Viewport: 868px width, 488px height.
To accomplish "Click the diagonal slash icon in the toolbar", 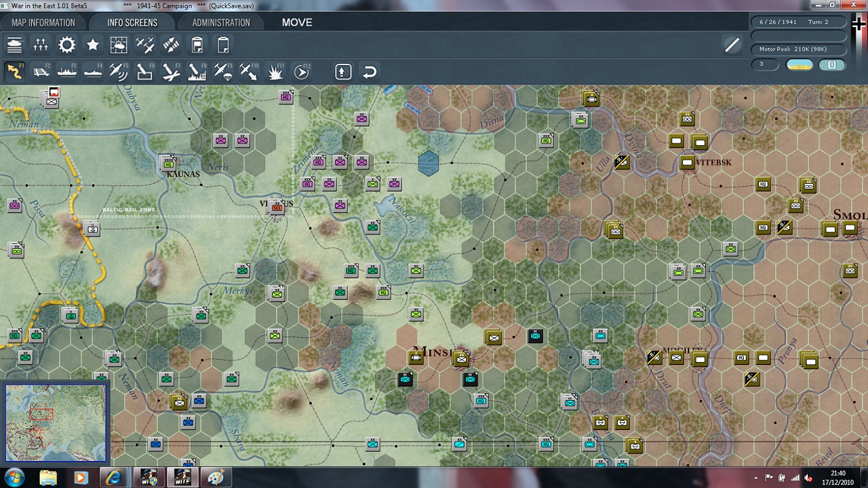I will click(x=732, y=45).
